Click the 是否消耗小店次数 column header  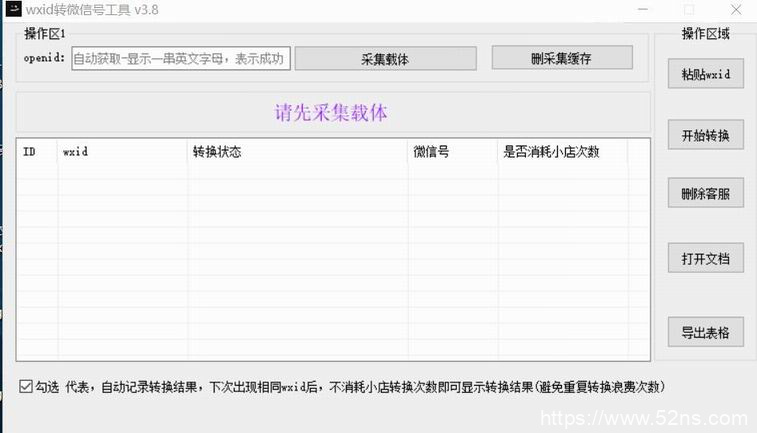pyautogui.click(x=563, y=152)
